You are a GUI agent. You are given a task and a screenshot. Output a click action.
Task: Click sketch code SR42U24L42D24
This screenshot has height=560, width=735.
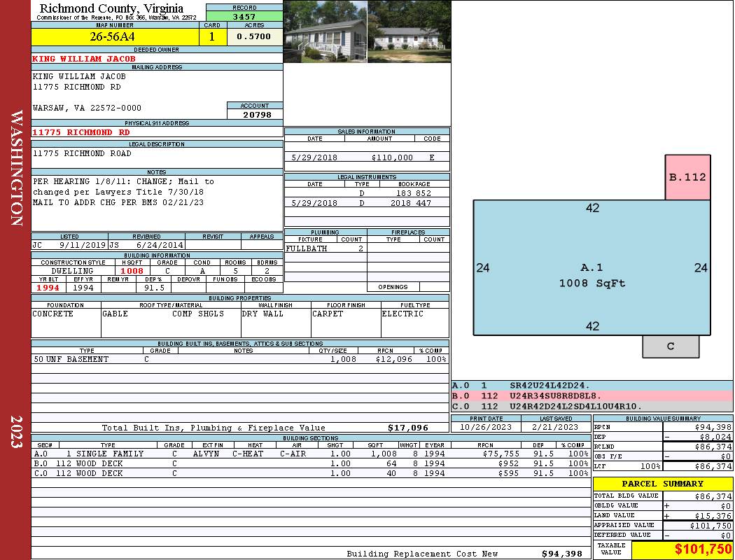[x=549, y=386]
